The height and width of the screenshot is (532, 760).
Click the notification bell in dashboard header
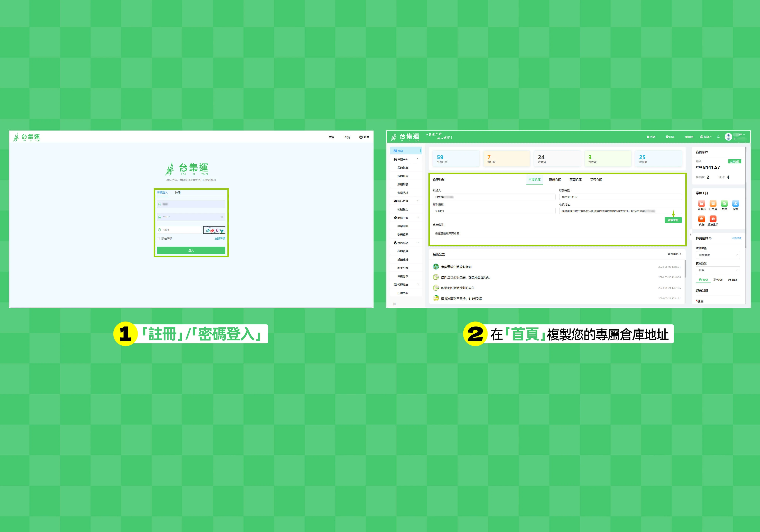point(718,137)
